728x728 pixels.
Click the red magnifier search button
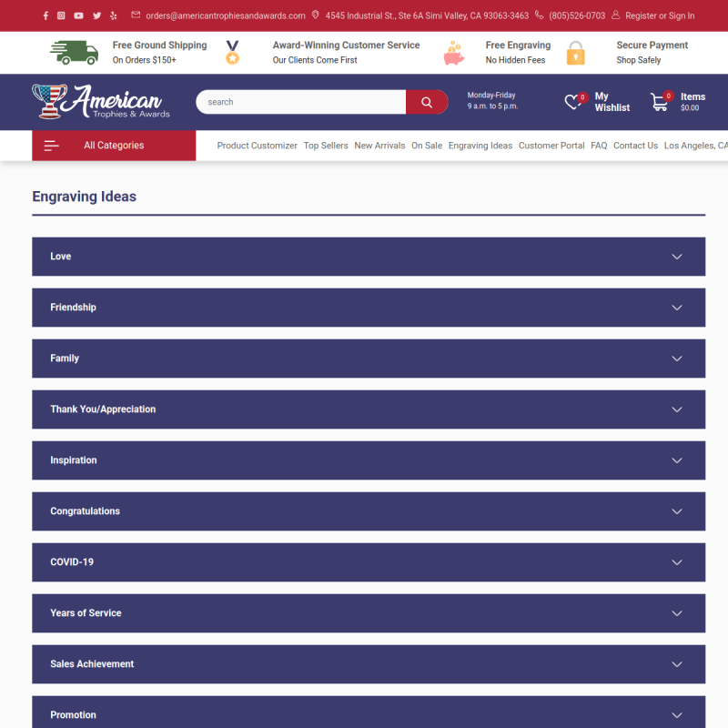(x=427, y=102)
